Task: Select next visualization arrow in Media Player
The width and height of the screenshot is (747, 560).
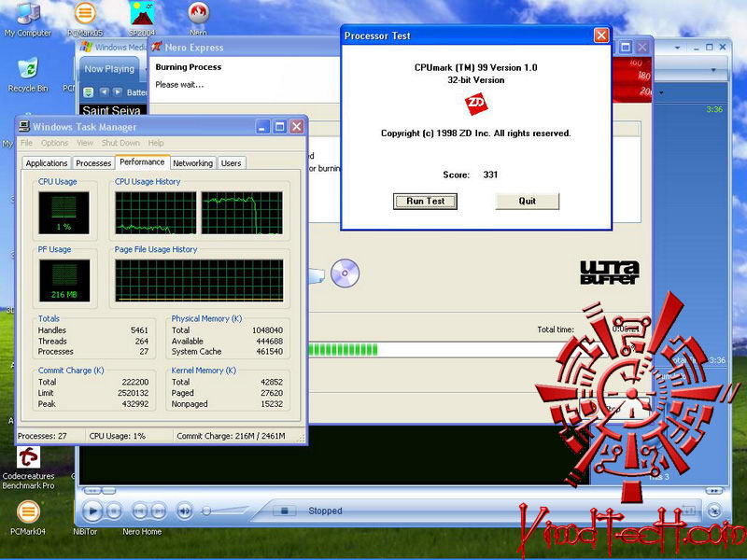Action: 118,91
